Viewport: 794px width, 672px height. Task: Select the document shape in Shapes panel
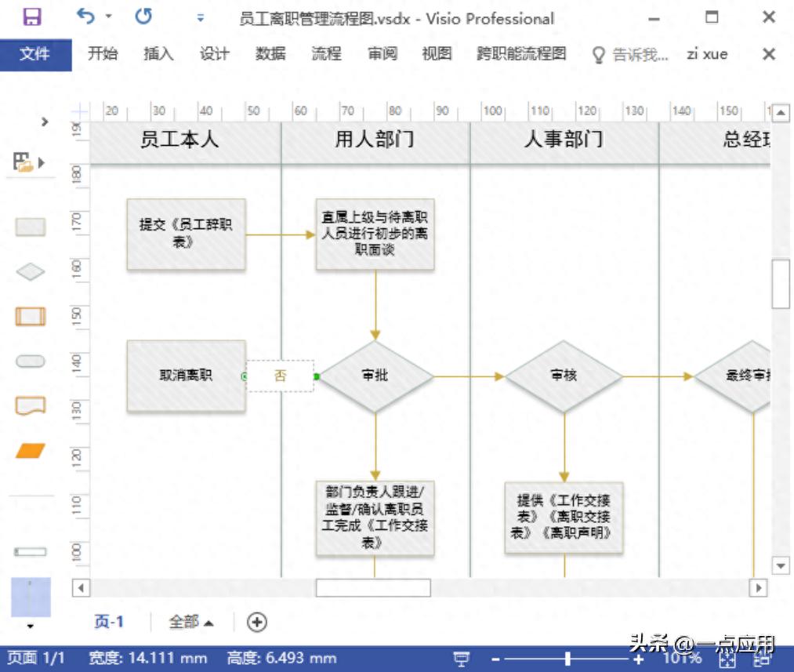tap(29, 405)
